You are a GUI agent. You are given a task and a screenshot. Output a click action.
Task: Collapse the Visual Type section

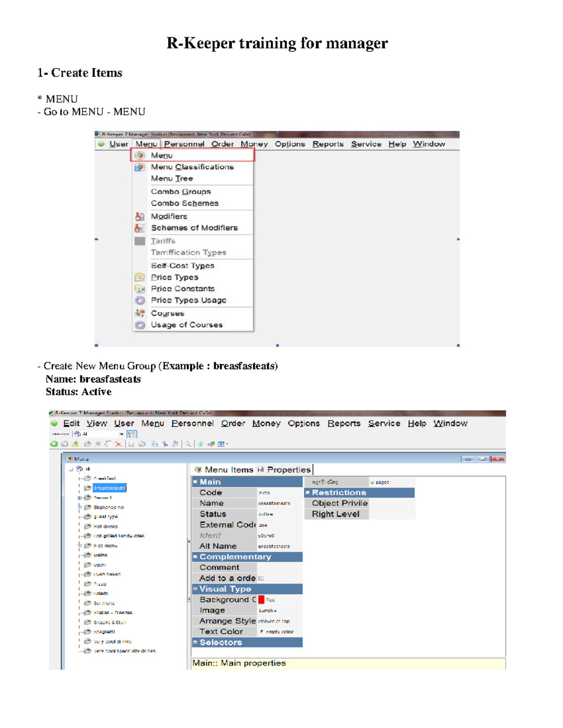coord(195,589)
